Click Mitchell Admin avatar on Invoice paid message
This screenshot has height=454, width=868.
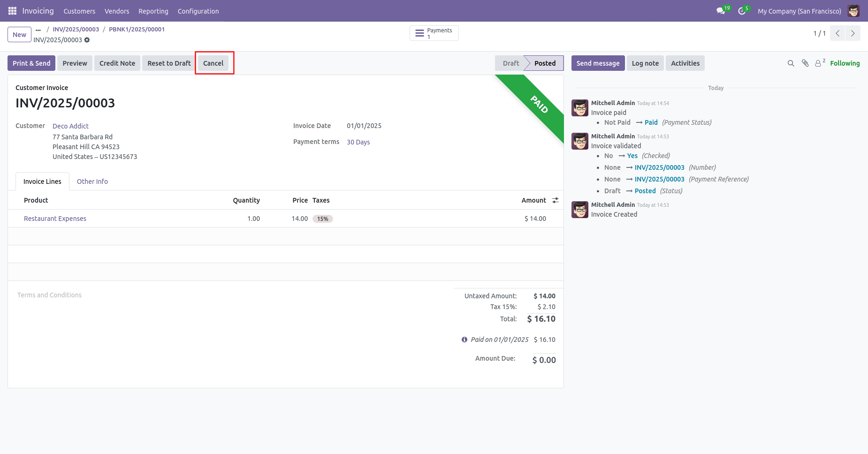click(580, 108)
